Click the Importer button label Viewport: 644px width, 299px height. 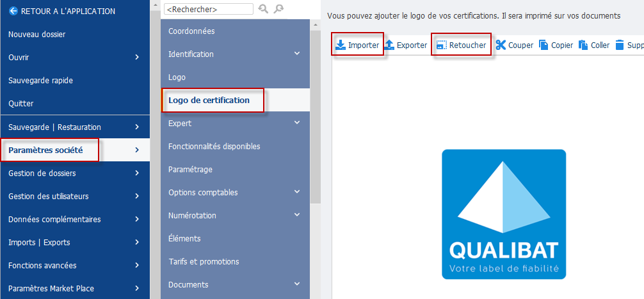point(364,45)
